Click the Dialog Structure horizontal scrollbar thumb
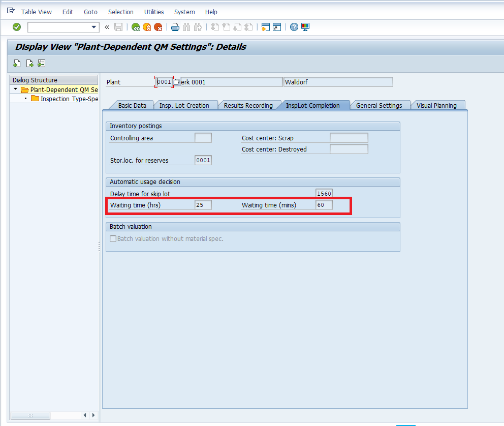504x426 pixels. [x=30, y=415]
